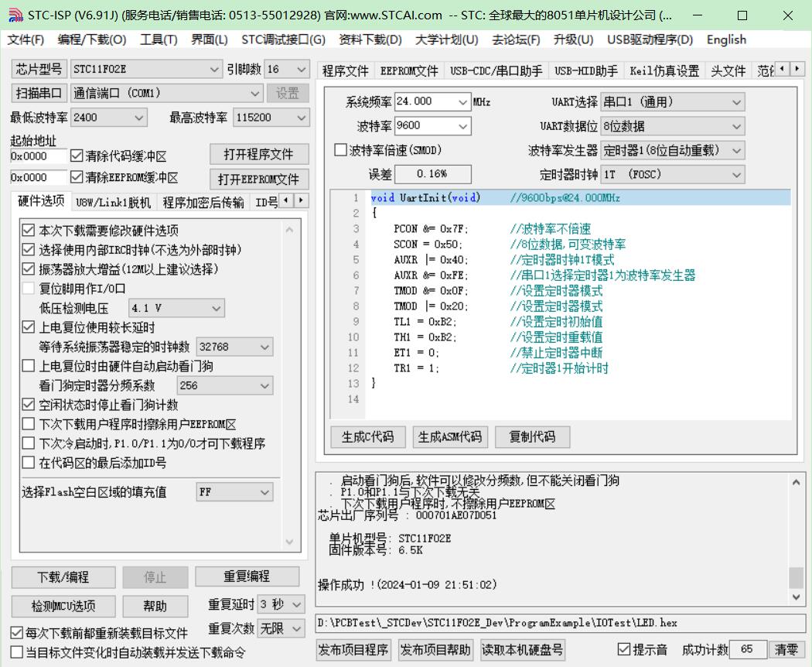Open the 工具(T) menu
The image size is (812, 667).
tap(159, 40)
